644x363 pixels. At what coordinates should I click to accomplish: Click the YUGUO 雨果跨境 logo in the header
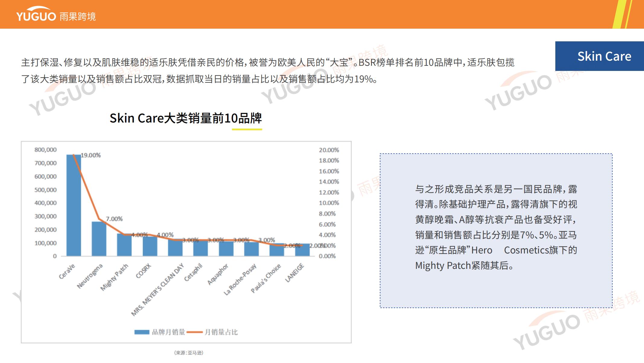(56, 14)
